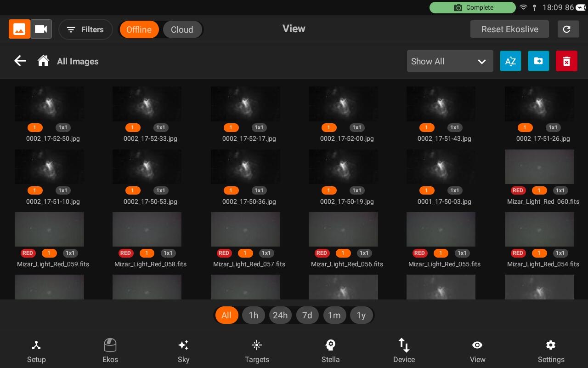Viewport: 588px width, 368px height.
Task: Filter images from the last 1h
Action: coord(254,315)
